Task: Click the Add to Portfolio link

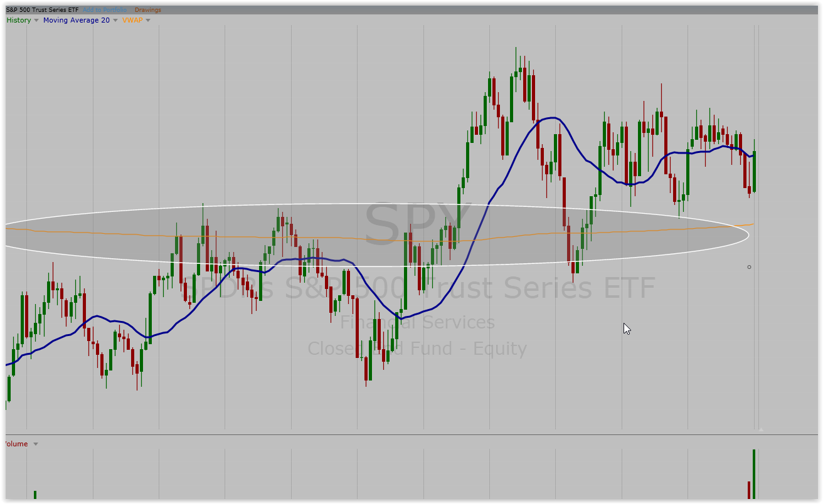Action: [x=105, y=10]
